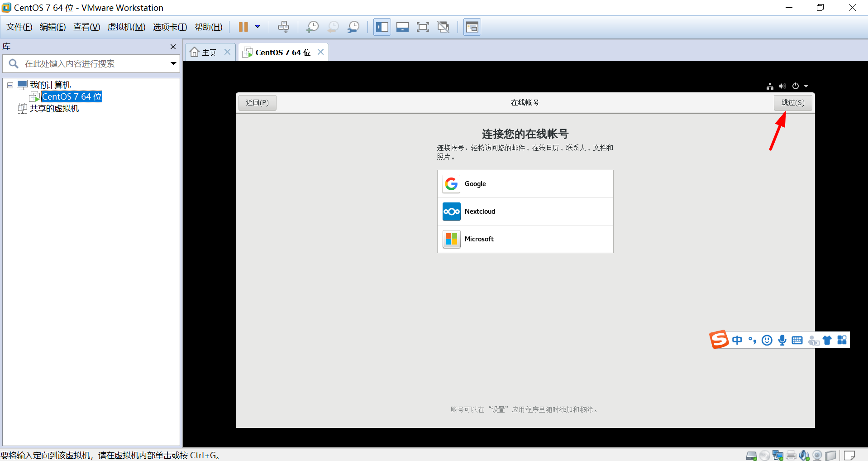Viewport: 868px width, 461px height.
Task: Switch to the 主页 tab
Action: pyautogui.click(x=209, y=53)
